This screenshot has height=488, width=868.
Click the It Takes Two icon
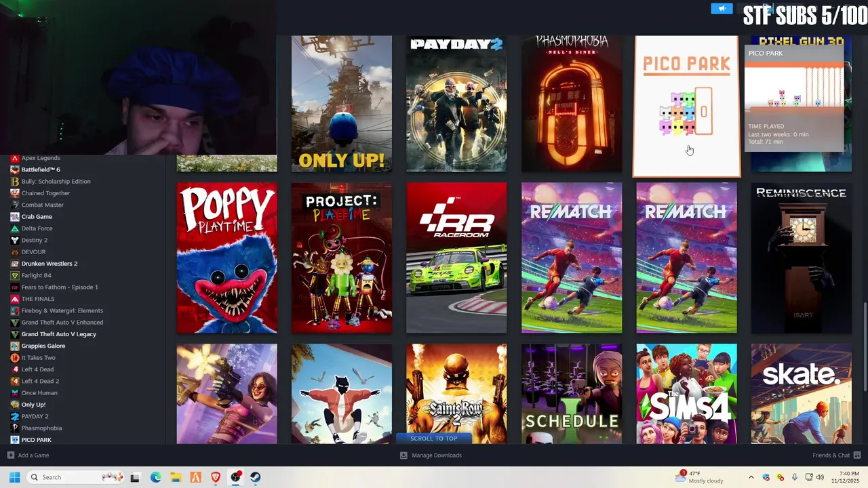[x=15, y=357]
